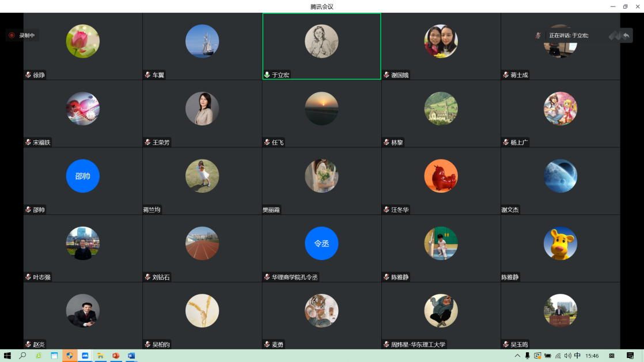Expand the hidden system tray icons
Image resolution: width=644 pixels, height=362 pixels.
517,356
